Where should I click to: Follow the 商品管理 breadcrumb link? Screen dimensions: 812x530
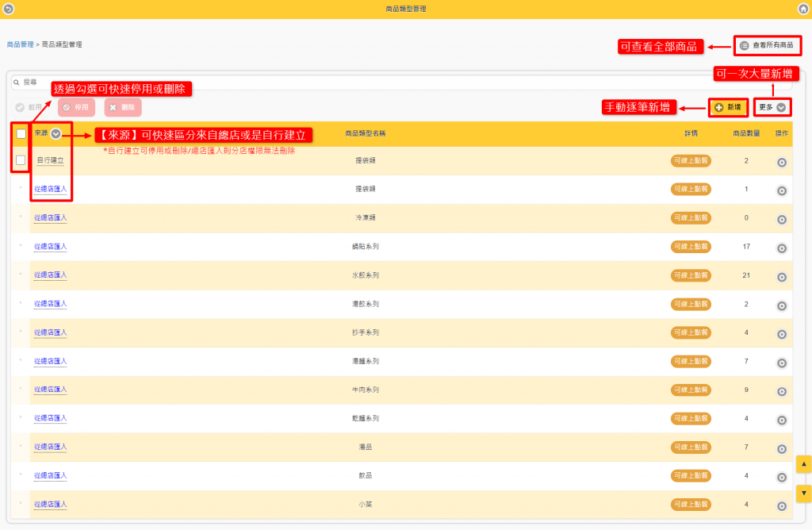(x=20, y=44)
